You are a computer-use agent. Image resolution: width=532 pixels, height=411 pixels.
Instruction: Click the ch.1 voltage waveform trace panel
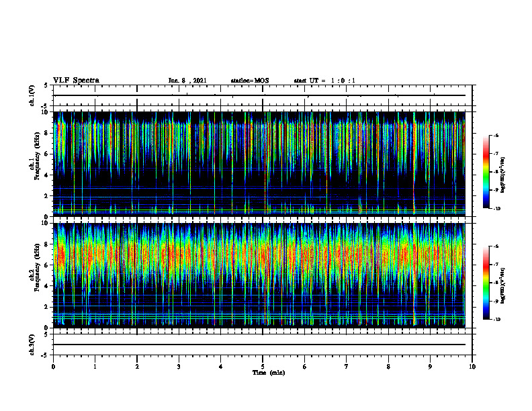(x=263, y=95)
